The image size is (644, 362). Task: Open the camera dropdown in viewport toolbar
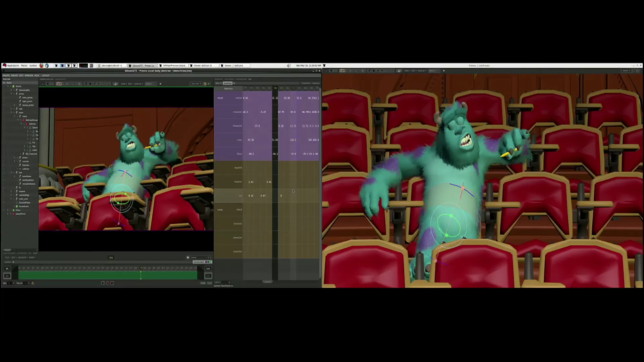196,84
